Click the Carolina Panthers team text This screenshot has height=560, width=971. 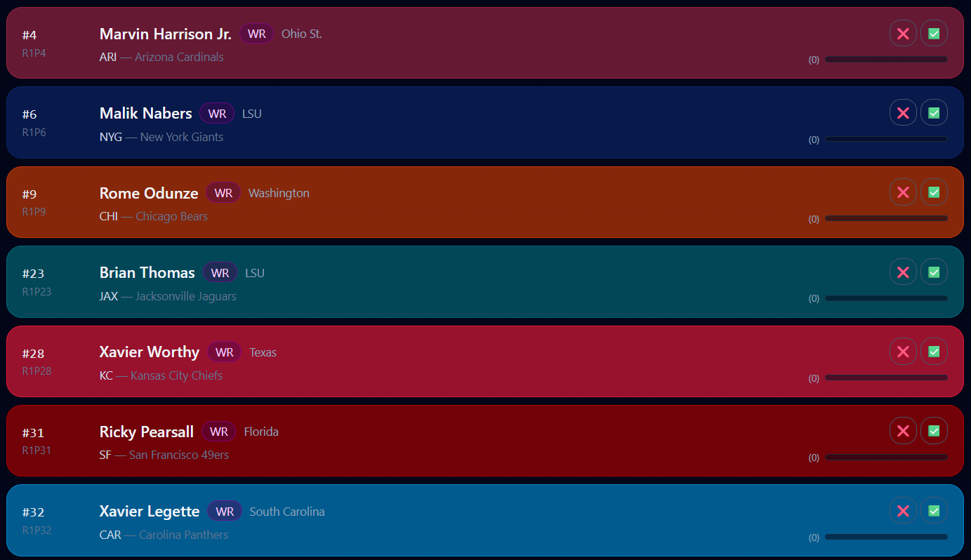pyautogui.click(x=184, y=535)
